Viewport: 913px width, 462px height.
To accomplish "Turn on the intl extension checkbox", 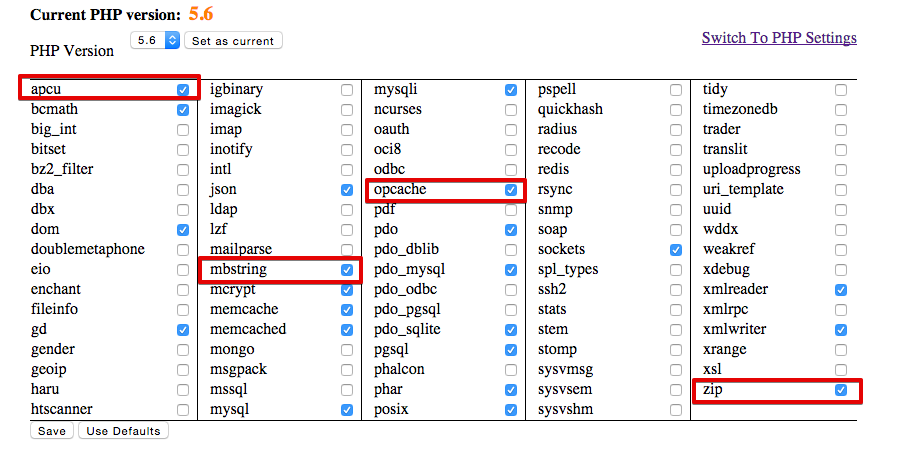I will pyautogui.click(x=347, y=170).
